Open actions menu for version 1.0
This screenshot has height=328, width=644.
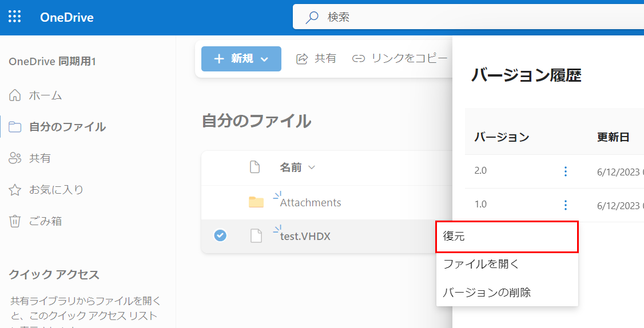(566, 205)
